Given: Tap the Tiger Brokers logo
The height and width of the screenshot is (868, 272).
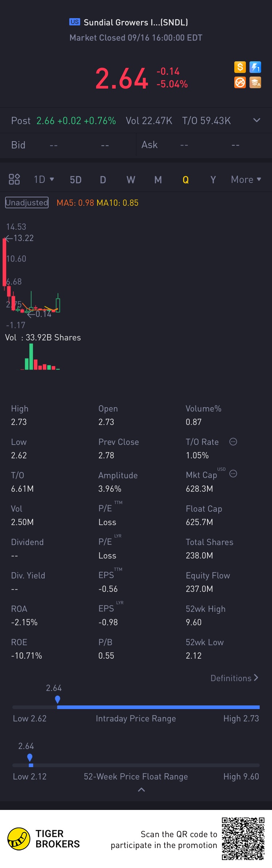Looking at the screenshot, I should coord(19,839).
